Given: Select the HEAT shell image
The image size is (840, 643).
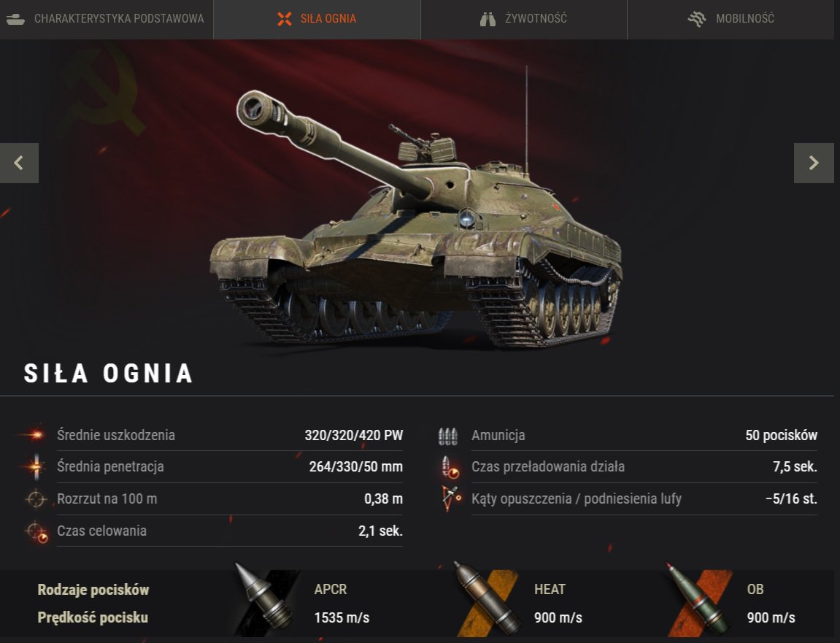Looking at the screenshot, I should pos(487,600).
